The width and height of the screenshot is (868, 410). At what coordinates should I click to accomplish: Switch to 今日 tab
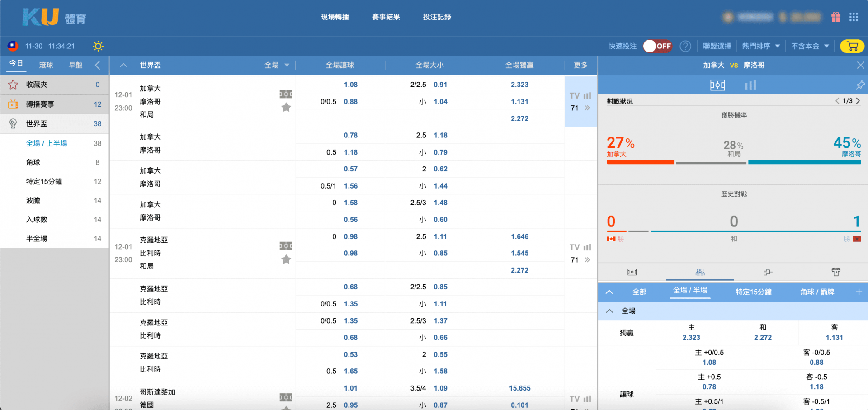pos(16,64)
